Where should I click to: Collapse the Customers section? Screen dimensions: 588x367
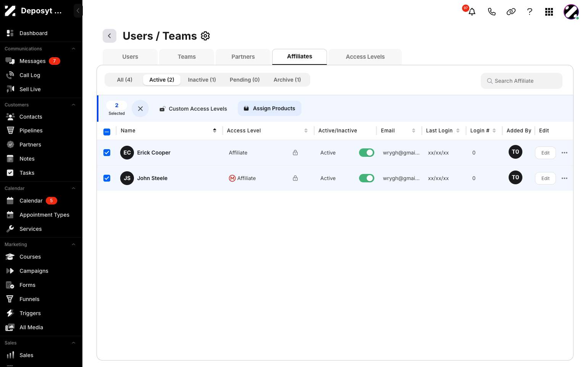pos(74,105)
